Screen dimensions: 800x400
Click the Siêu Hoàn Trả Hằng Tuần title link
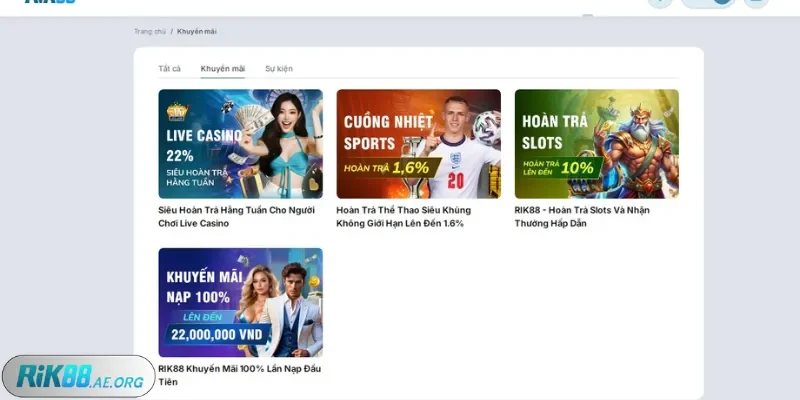[236, 216]
